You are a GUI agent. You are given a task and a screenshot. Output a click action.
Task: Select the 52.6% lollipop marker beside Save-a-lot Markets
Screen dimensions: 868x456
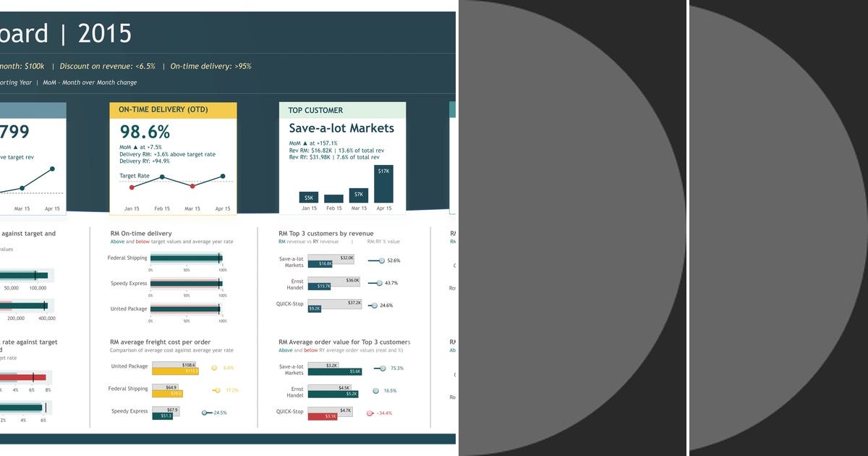pyautogui.click(x=382, y=261)
